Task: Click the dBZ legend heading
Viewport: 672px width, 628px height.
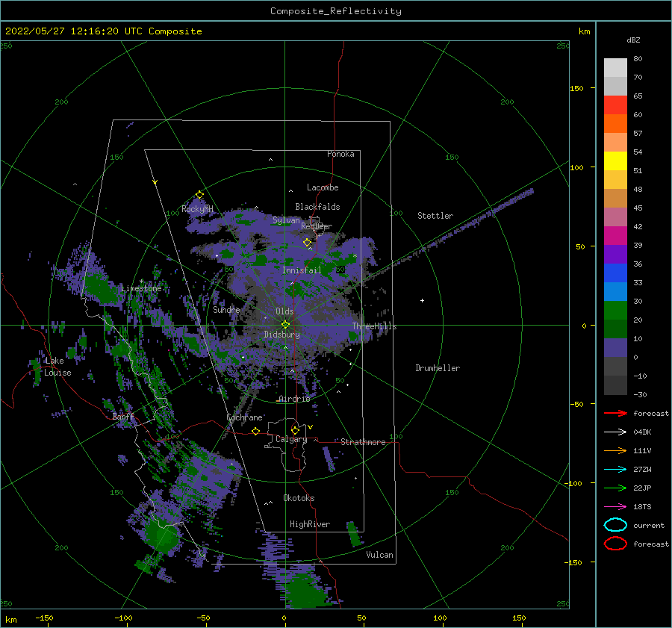Action: click(x=633, y=40)
